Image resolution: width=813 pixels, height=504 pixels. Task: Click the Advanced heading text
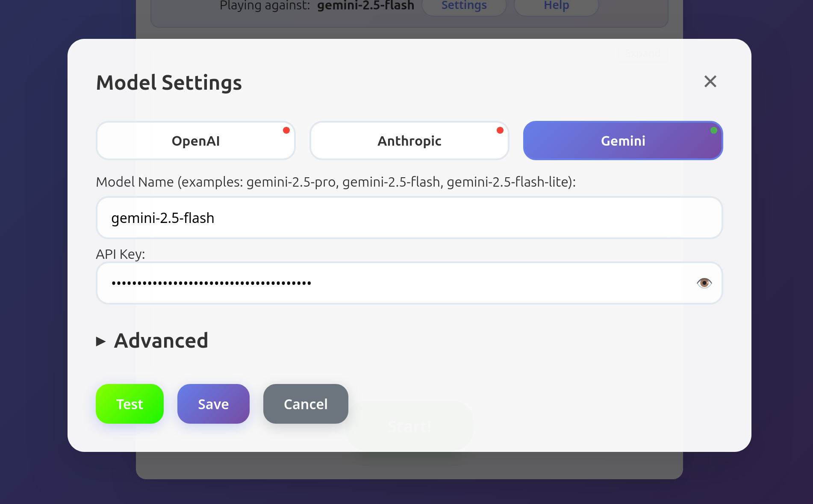pyautogui.click(x=161, y=341)
